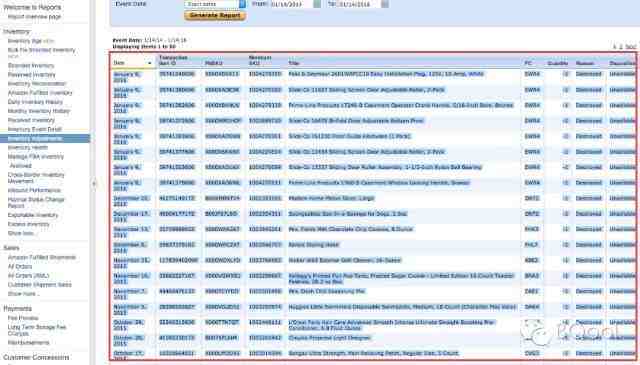Open the To date calendar icon
This screenshot has width=640, height=365.
click(x=384, y=4)
